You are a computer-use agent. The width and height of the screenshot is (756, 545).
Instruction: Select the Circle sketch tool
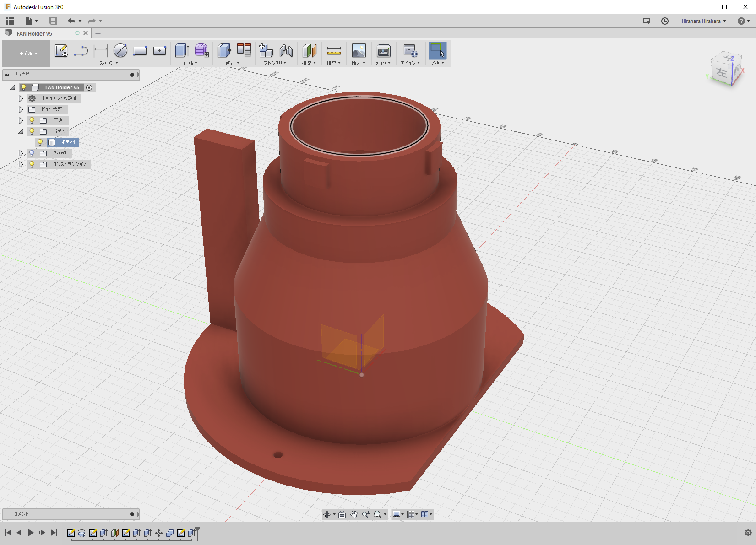[120, 51]
